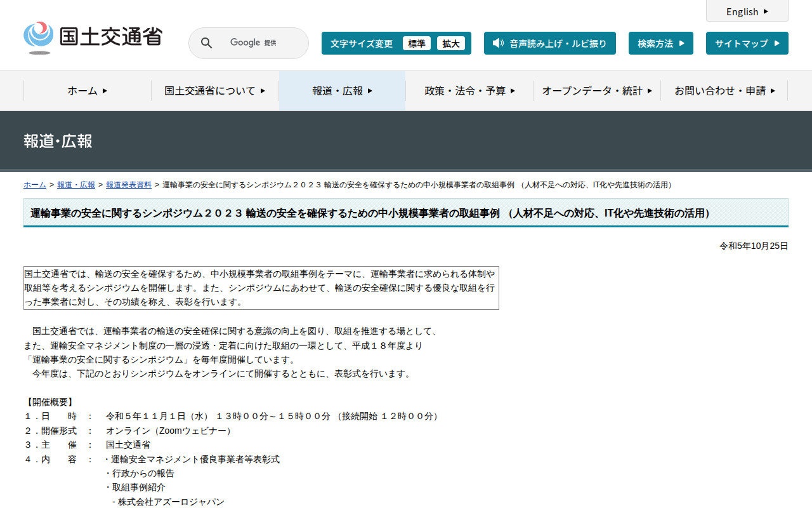Click the 報道・広報 breadcrumb link
812x508 pixels.
(76, 185)
